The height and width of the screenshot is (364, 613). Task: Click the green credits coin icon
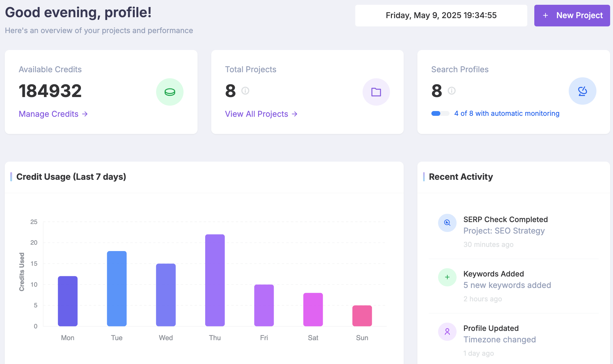[169, 92]
